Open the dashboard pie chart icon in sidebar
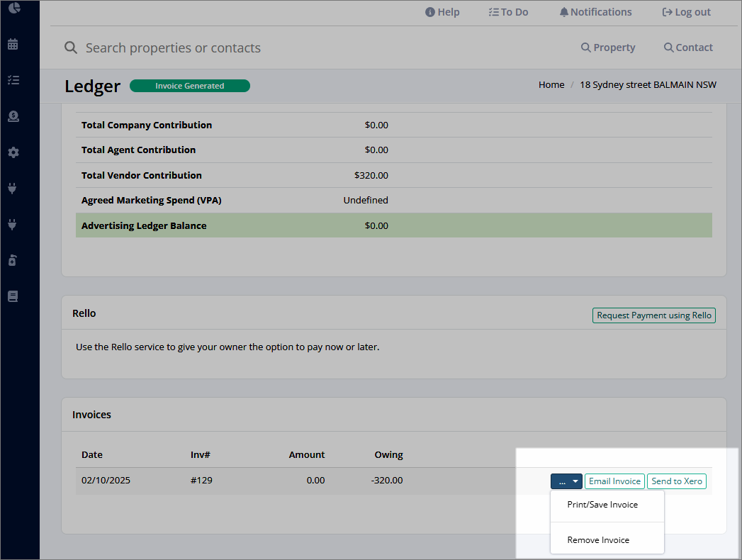Image resolution: width=742 pixels, height=560 pixels. pos(14,8)
